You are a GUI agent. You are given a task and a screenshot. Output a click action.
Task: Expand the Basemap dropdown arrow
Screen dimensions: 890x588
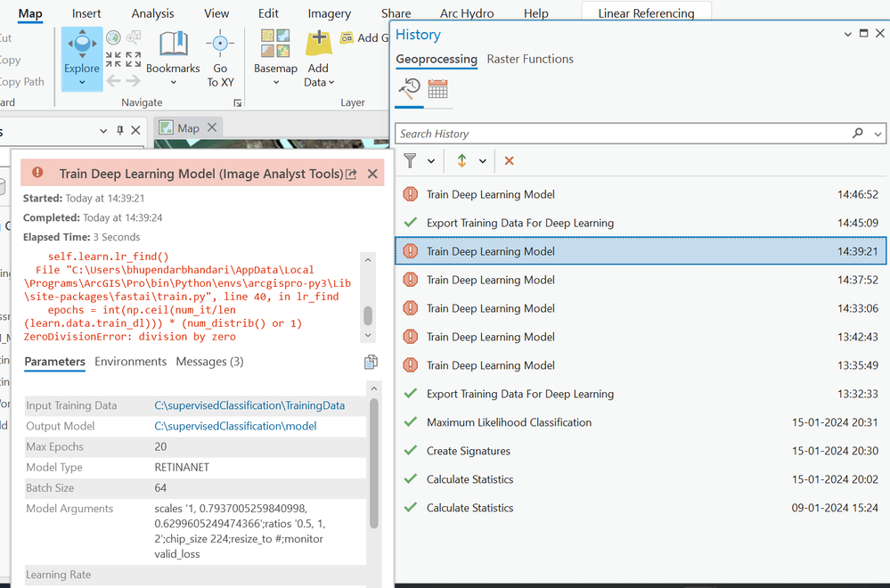(276, 83)
